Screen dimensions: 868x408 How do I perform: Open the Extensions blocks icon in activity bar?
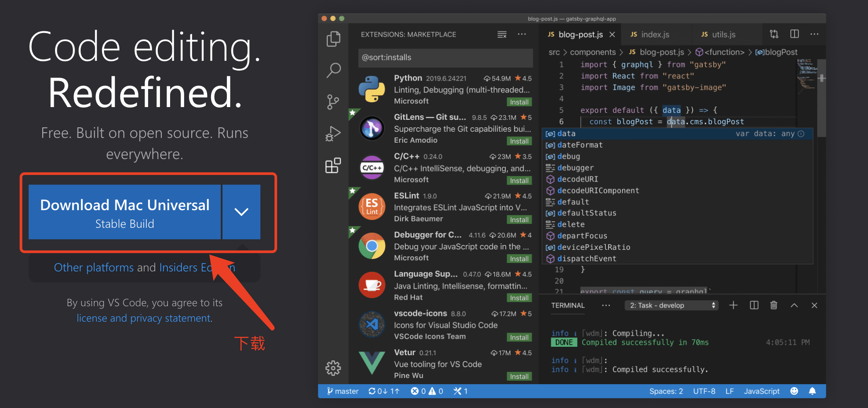(333, 165)
